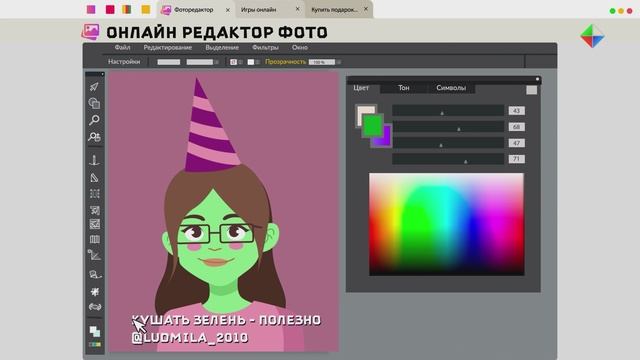Pick a color from the spectrum field
Screen dimensions: 640x360
(447, 224)
